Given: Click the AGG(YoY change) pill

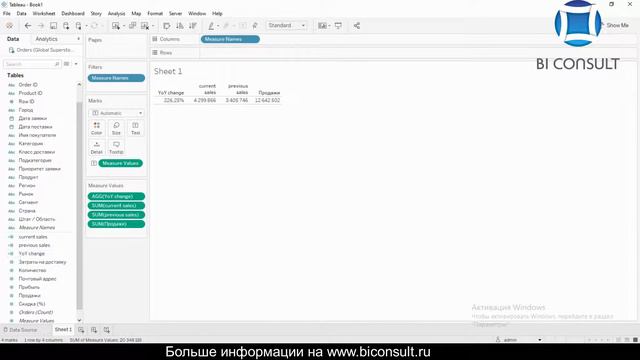Looking at the screenshot, I should pyautogui.click(x=116, y=196).
